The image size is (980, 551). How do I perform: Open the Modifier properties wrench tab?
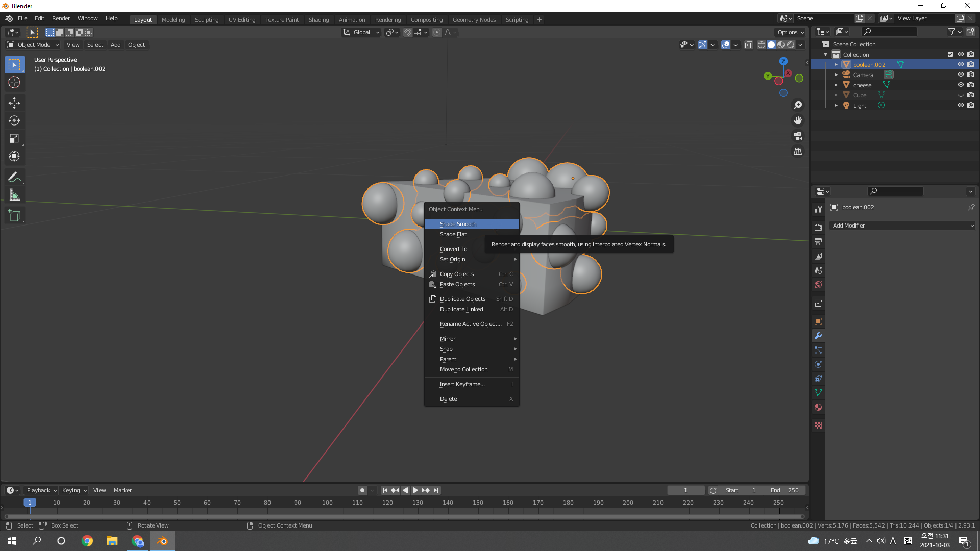point(818,336)
